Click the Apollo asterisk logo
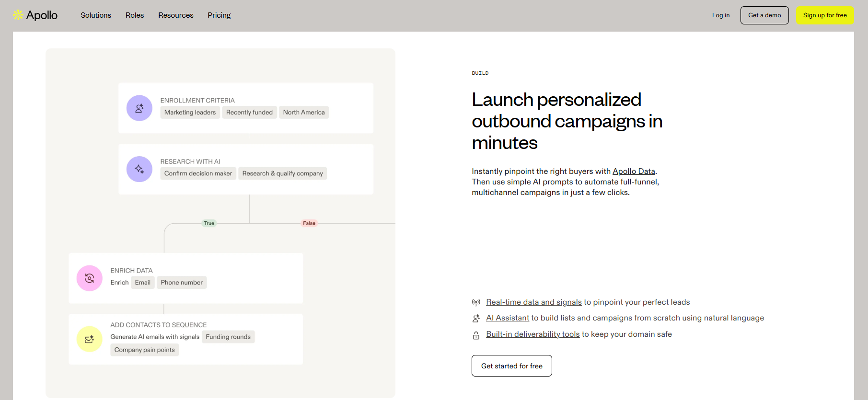The height and width of the screenshot is (400, 868). (18, 15)
